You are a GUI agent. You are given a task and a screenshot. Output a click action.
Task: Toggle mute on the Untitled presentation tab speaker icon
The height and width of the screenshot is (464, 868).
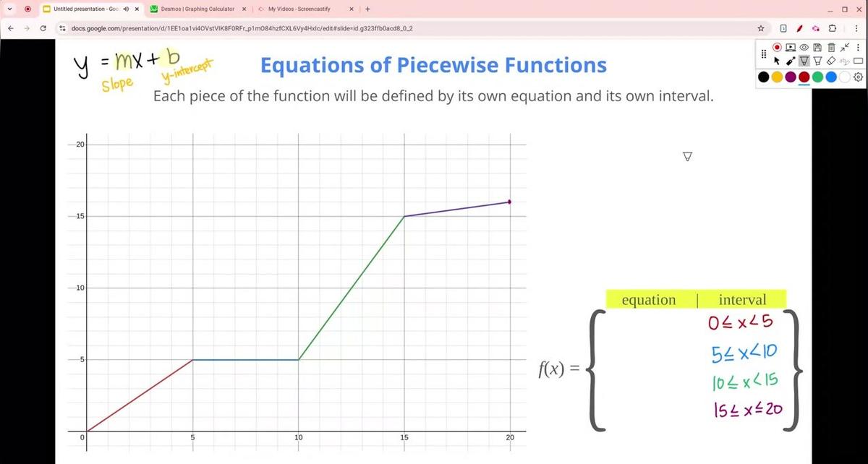coord(126,9)
